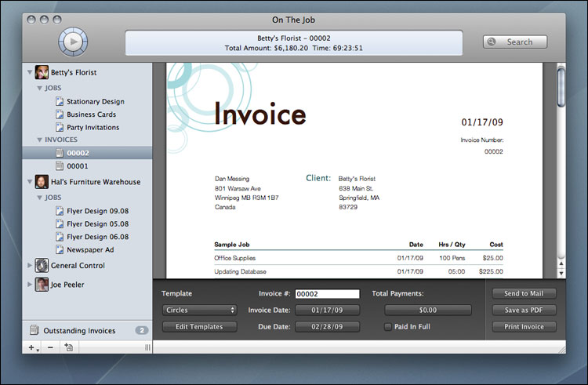Viewport: 588px width, 385px height.
Task: Expand the Joe Peeler client
Action: click(x=30, y=285)
